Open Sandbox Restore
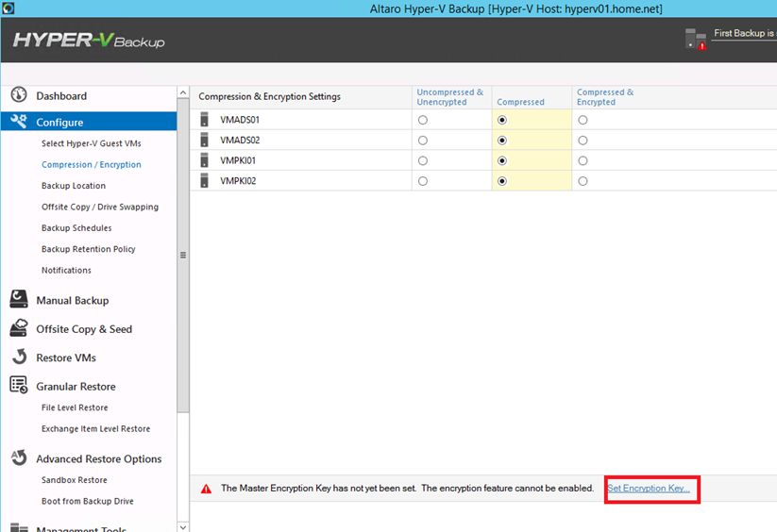 [x=75, y=480]
